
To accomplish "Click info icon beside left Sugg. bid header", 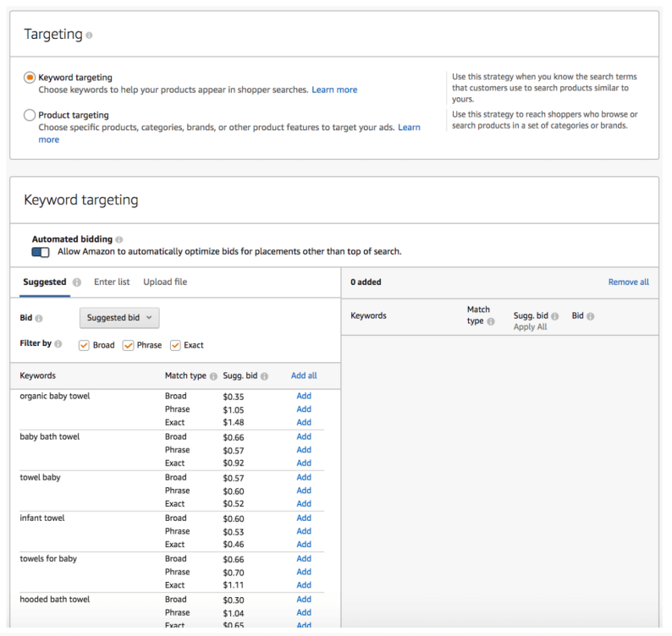I will [x=264, y=376].
